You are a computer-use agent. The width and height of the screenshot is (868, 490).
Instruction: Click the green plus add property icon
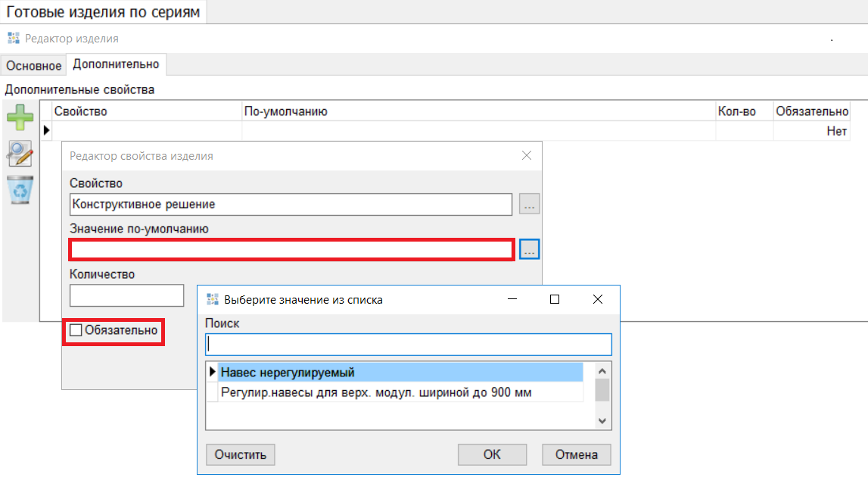[x=20, y=118]
